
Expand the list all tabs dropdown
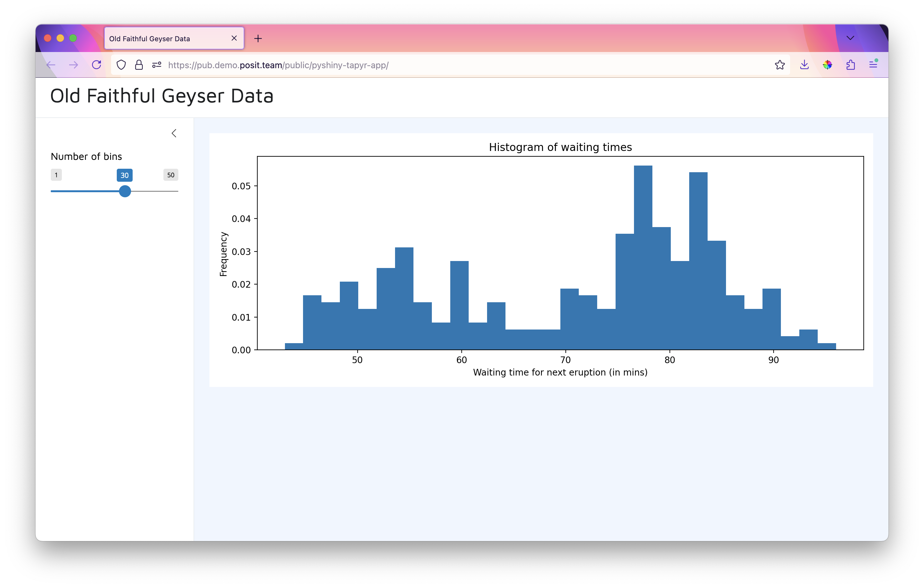850,38
